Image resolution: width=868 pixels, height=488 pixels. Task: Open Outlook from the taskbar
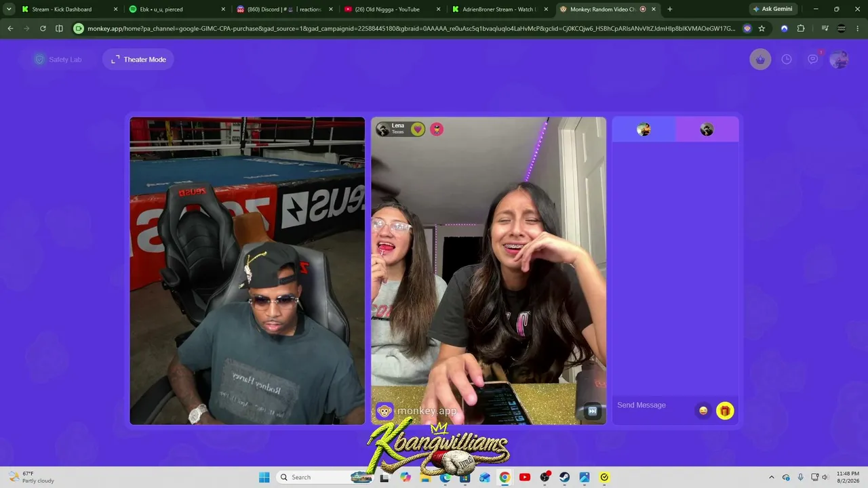(484, 477)
